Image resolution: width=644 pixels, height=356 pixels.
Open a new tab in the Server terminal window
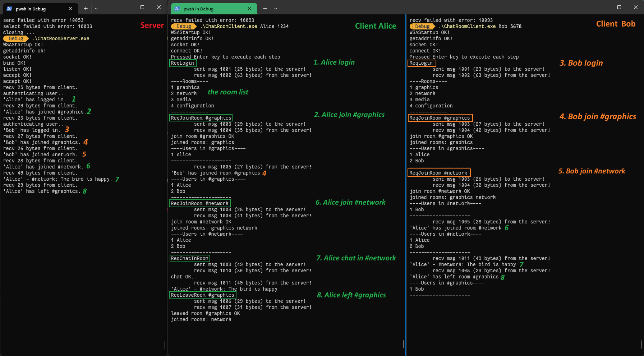click(x=86, y=9)
